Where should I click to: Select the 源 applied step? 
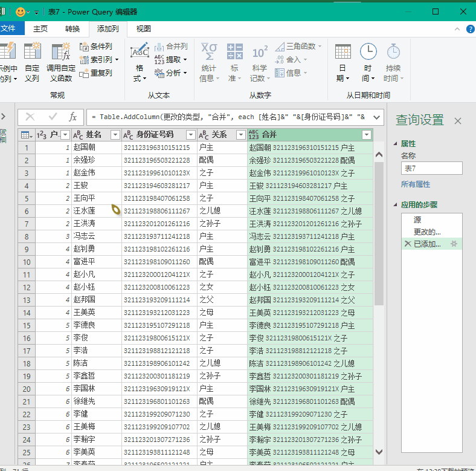coord(432,219)
